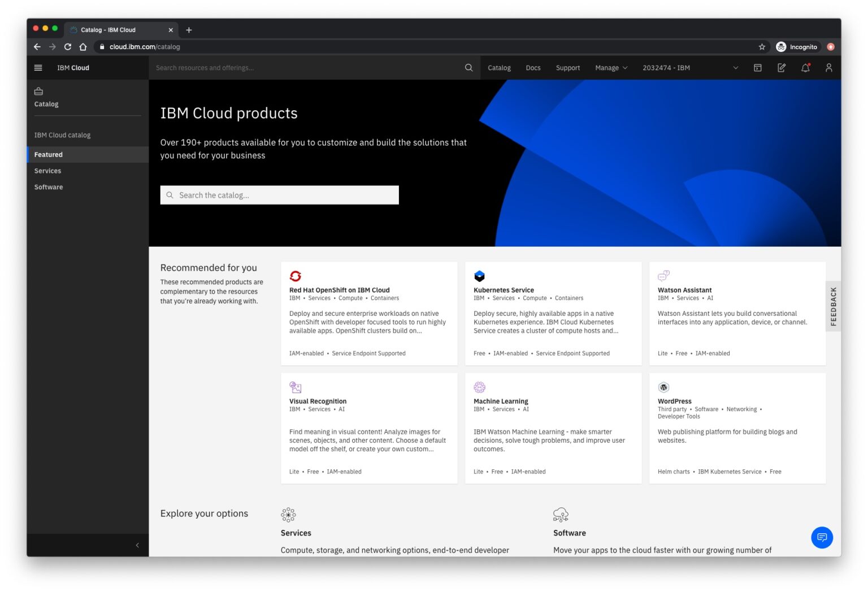
Task: Open a new browser tab
Action: click(x=189, y=30)
